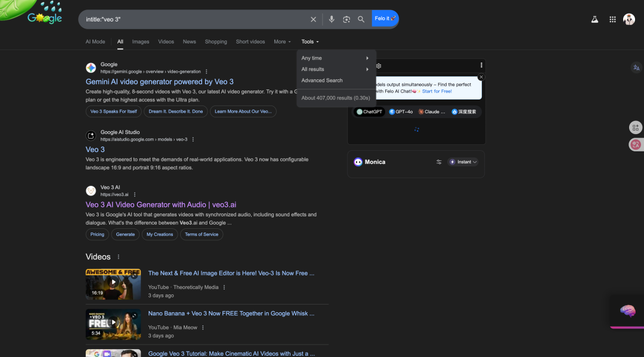
Task: Click the grid sidebar icon on the right edge
Action: 636,128
